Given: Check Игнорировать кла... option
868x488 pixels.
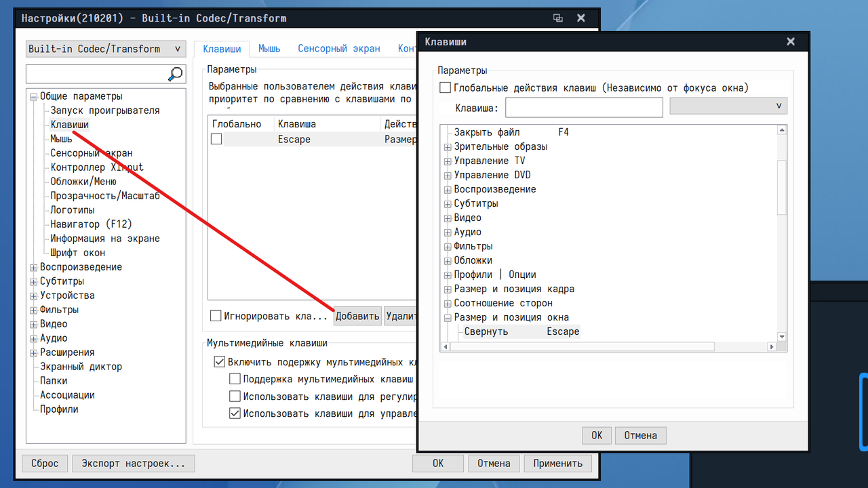Looking at the screenshot, I should (x=216, y=316).
